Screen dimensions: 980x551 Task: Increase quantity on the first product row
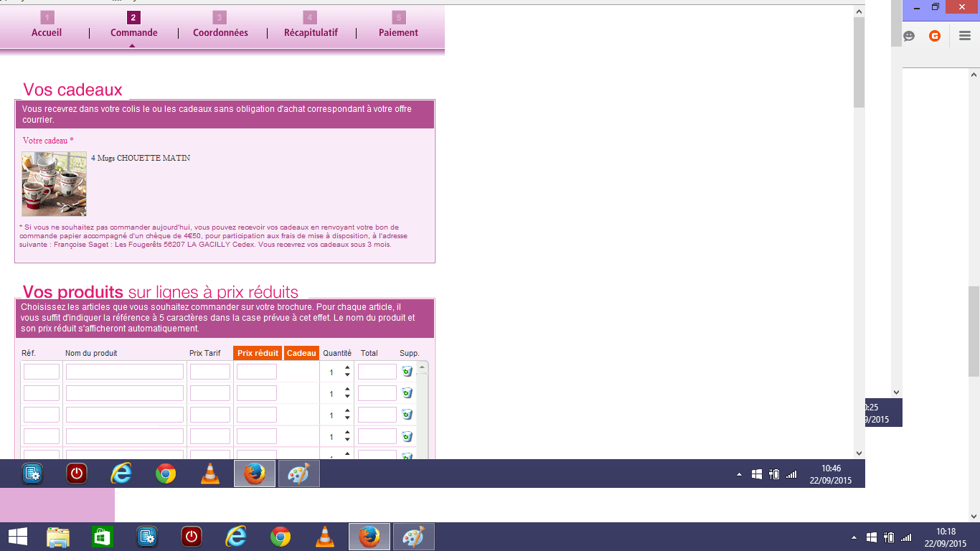[x=347, y=368]
